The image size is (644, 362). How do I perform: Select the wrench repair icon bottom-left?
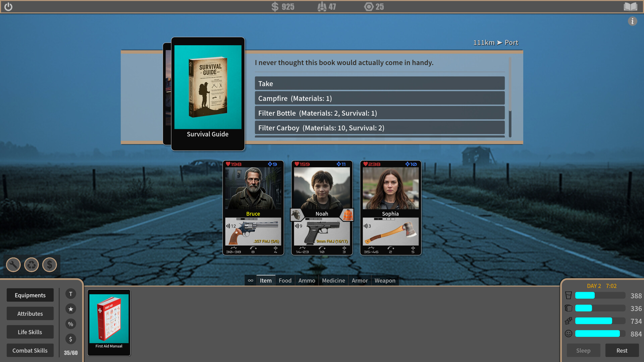(13, 265)
